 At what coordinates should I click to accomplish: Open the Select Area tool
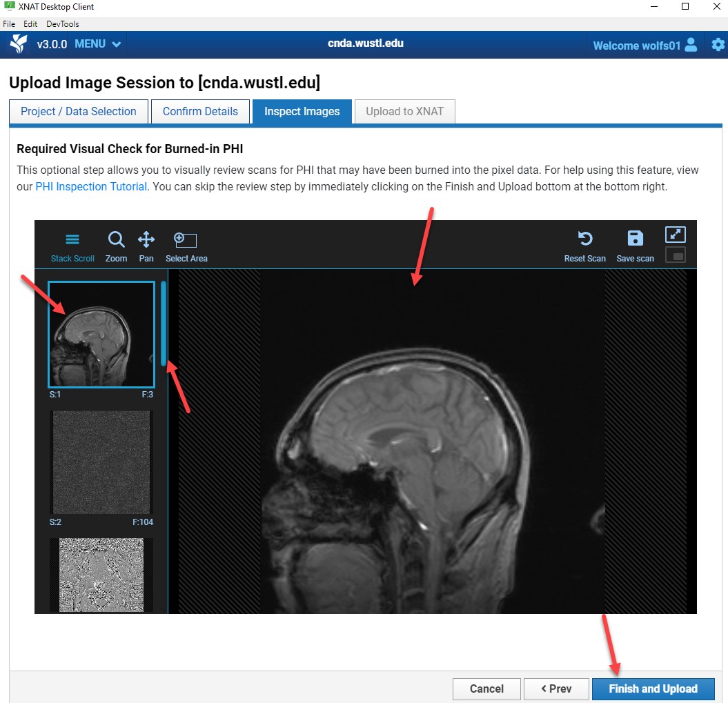[185, 245]
